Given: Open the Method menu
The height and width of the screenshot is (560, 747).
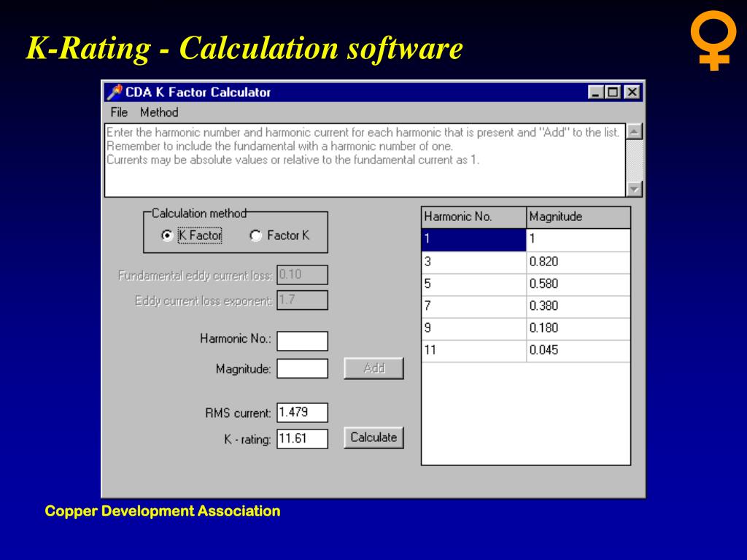Looking at the screenshot, I should (158, 112).
